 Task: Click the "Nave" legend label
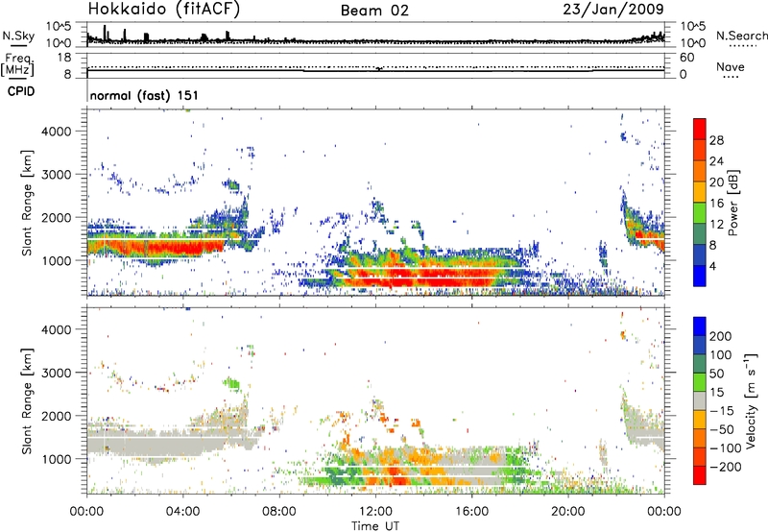click(x=730, y=67)
